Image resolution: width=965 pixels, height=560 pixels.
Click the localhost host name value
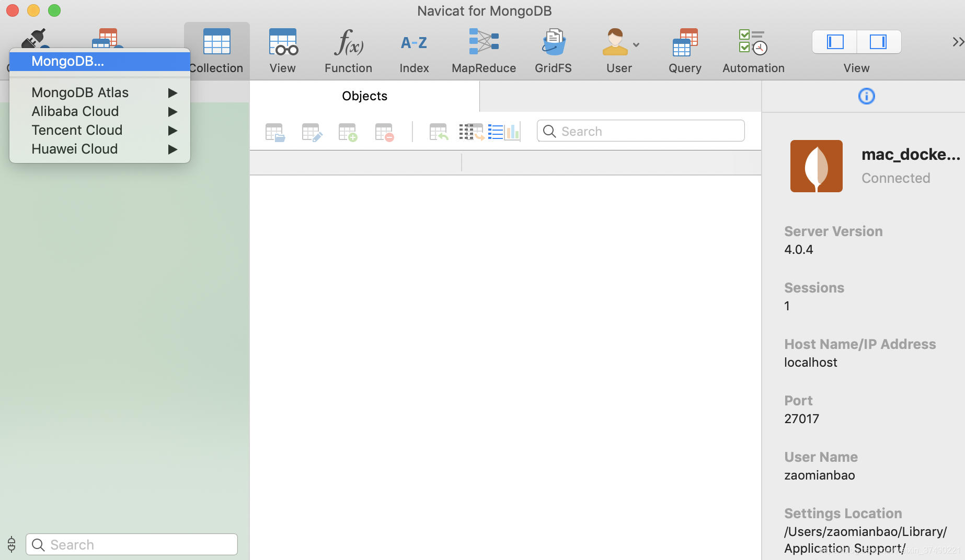[811, 363]
